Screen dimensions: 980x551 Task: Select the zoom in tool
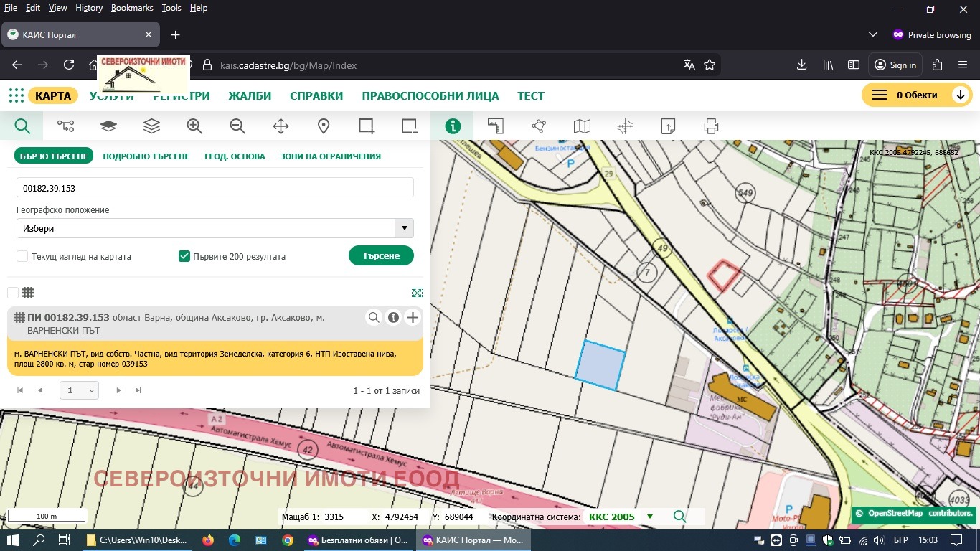(194, 126)
